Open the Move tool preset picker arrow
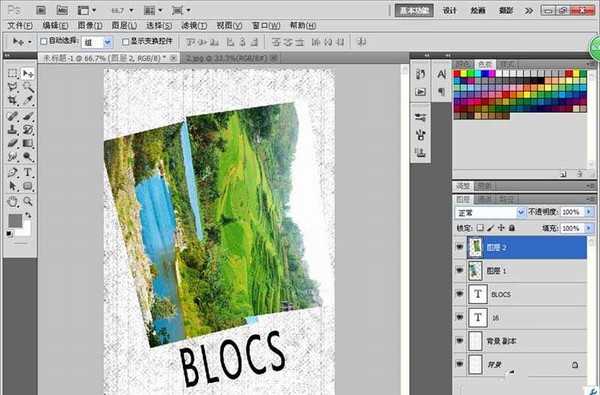600x395 pixels. [x=30, y=42]
